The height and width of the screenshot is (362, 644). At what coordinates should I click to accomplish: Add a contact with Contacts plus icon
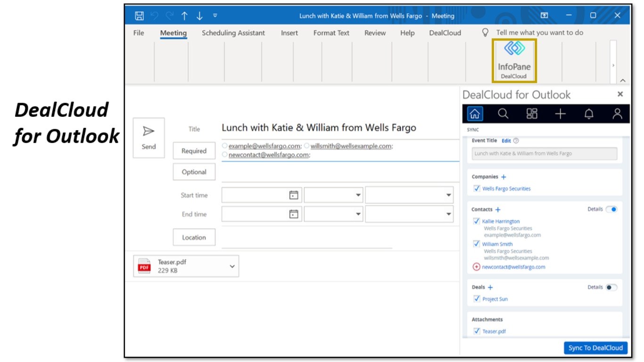498,210
